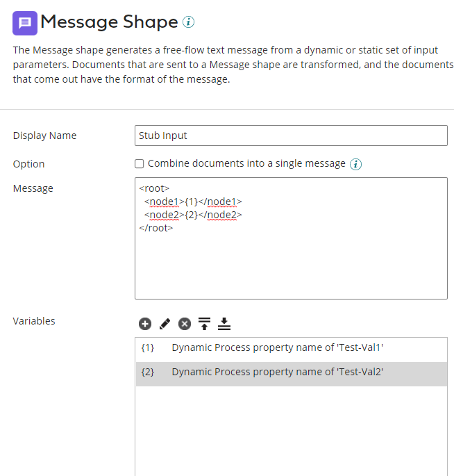Click the Display Name label
This screenshot has height=476, width=454.
[x=44, y=136]
